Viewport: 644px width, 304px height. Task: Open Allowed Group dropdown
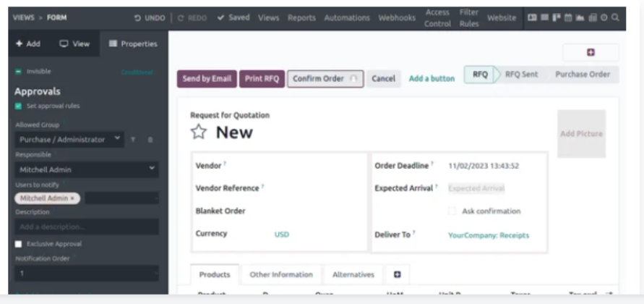69,140
